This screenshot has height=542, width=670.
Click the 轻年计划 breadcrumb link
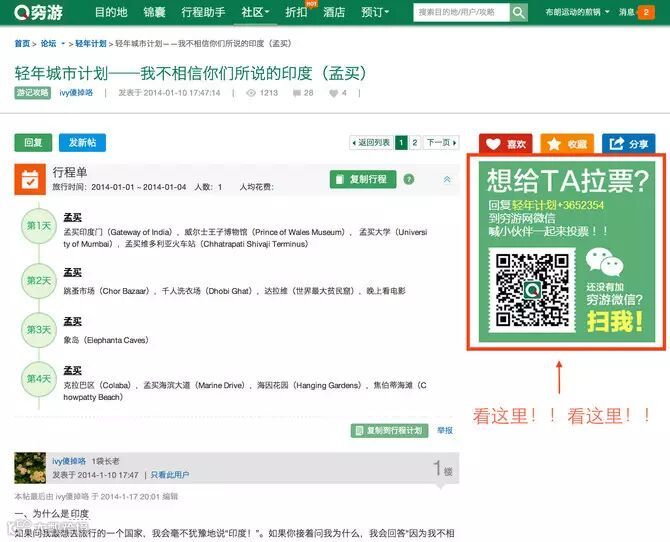(x=91, y=44)
